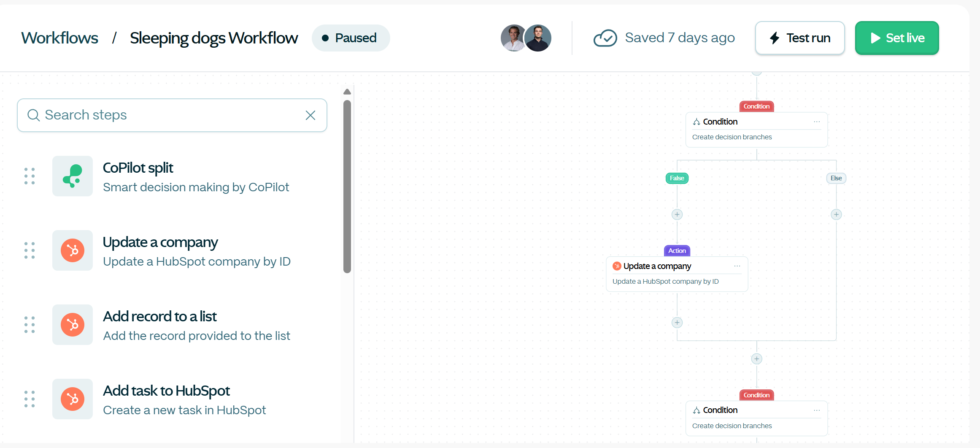Image resolution: width=980 pixels, height=448 pixels.
Task: Add a step below the Update a company action
Action: [677, 323]
